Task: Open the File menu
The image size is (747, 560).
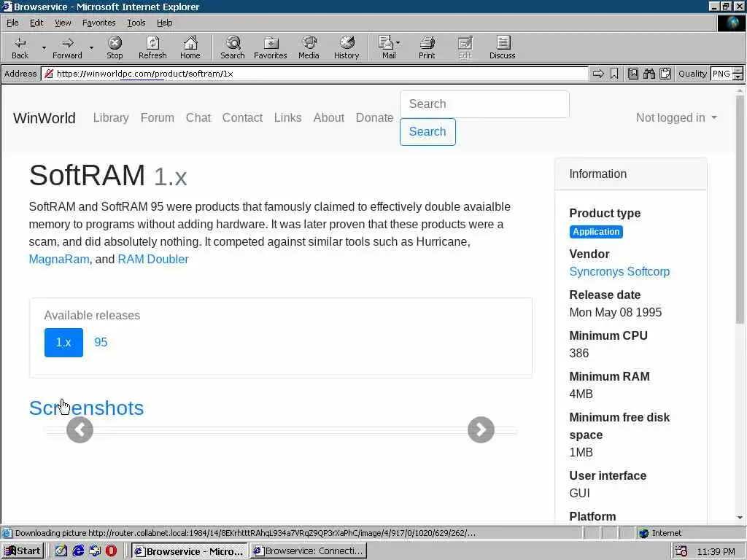Action: click(x=12, y=23)
